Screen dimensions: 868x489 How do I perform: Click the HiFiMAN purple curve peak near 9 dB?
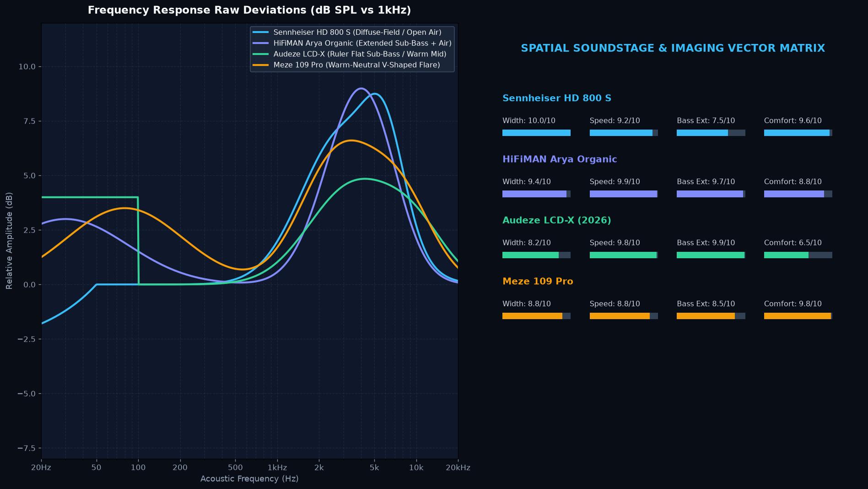[x=361, y=88]
